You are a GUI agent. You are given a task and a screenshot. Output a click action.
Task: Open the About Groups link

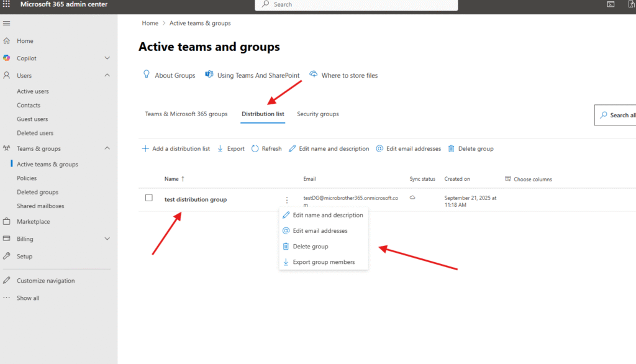[x=175, y=75]
